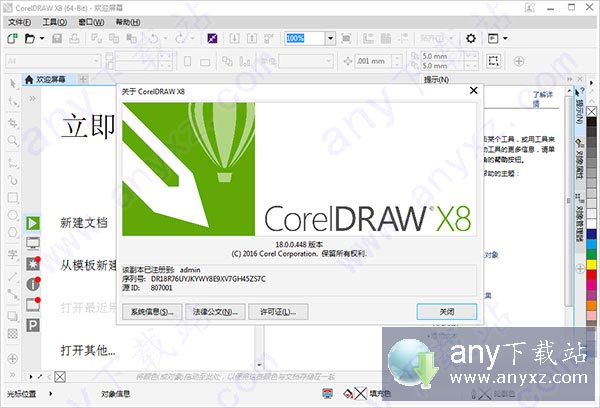The image size is (600, 408).
Task: Select the Text tool 字
Action: click(x=13, y=255)
